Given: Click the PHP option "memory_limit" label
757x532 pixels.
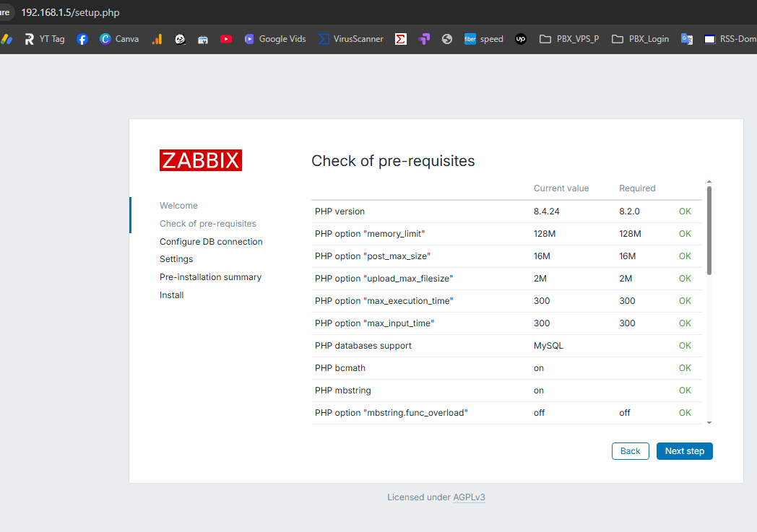Looking at the screenshot, I should tap(370, 234).
